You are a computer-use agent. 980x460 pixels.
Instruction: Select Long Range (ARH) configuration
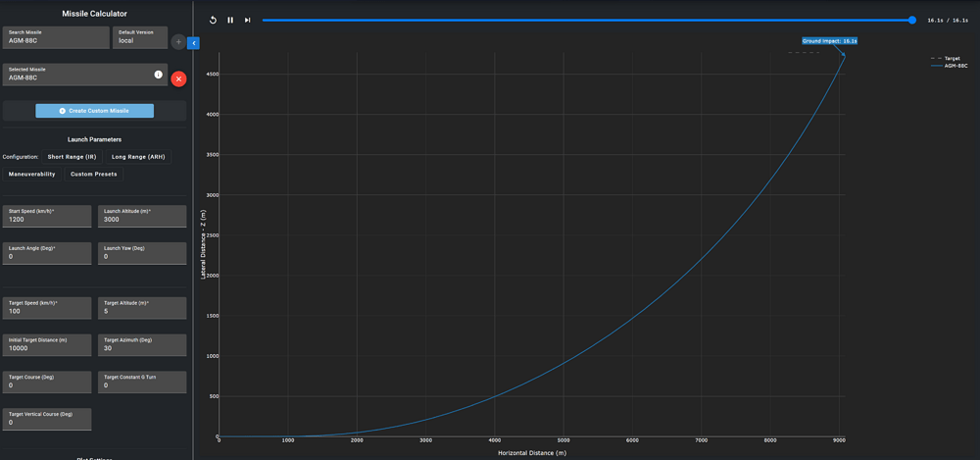tap(138, 157)
